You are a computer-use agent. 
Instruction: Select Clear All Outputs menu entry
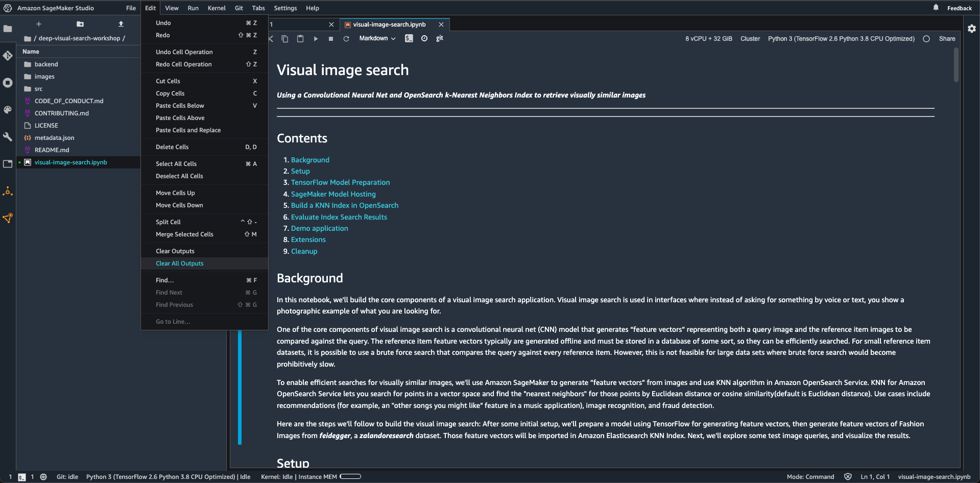pos(204,263)
